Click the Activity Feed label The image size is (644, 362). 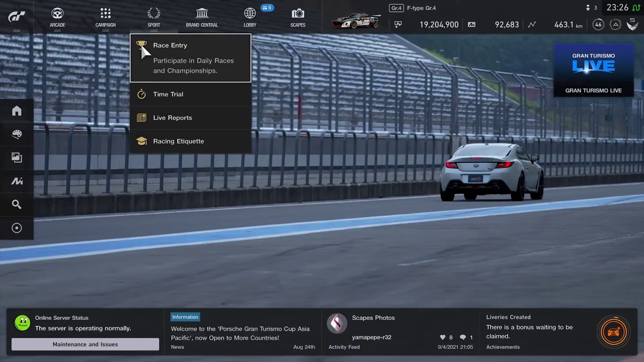[344, 347]
